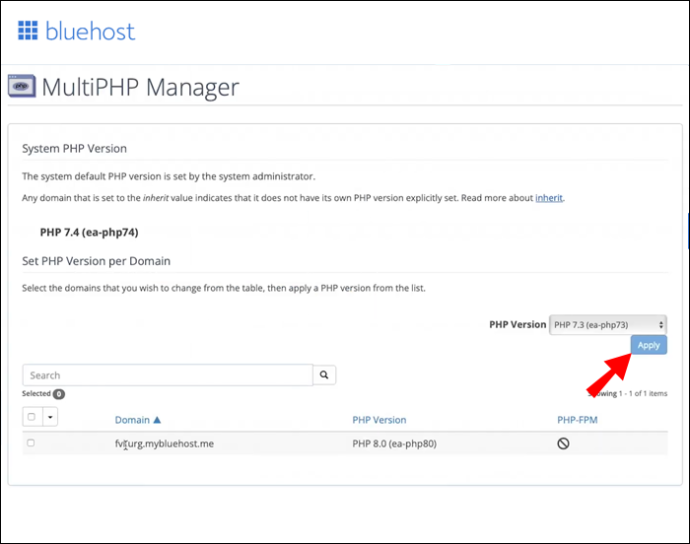Click the Set PHP Version per Domain heading
Viewport: 690px width, 544px height.
(96, 261)
